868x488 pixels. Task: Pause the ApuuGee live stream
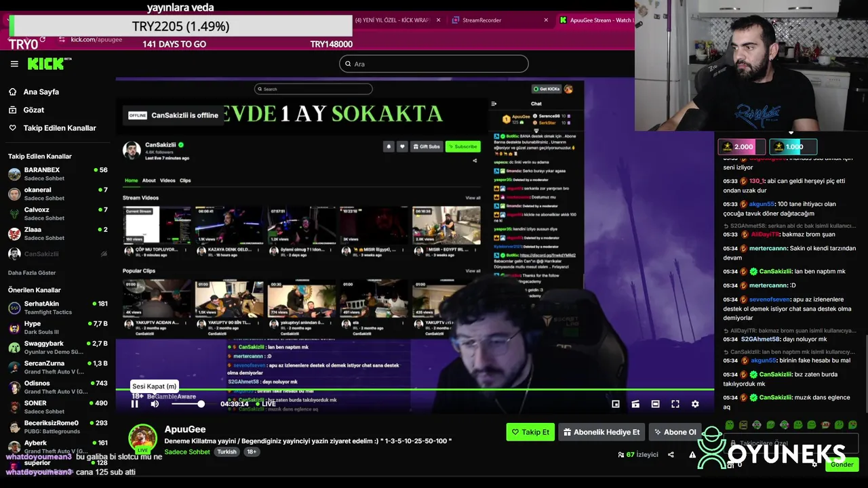[x=134, y=404]
